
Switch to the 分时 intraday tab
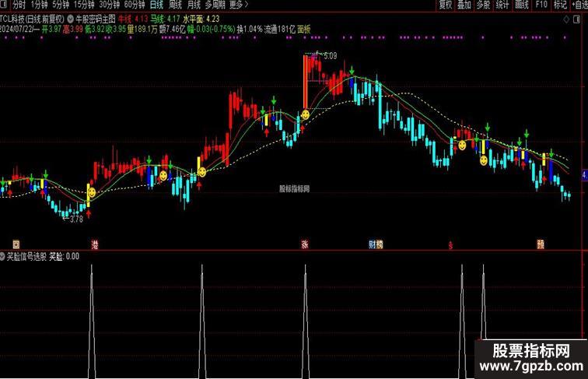[x=19, y=5]
